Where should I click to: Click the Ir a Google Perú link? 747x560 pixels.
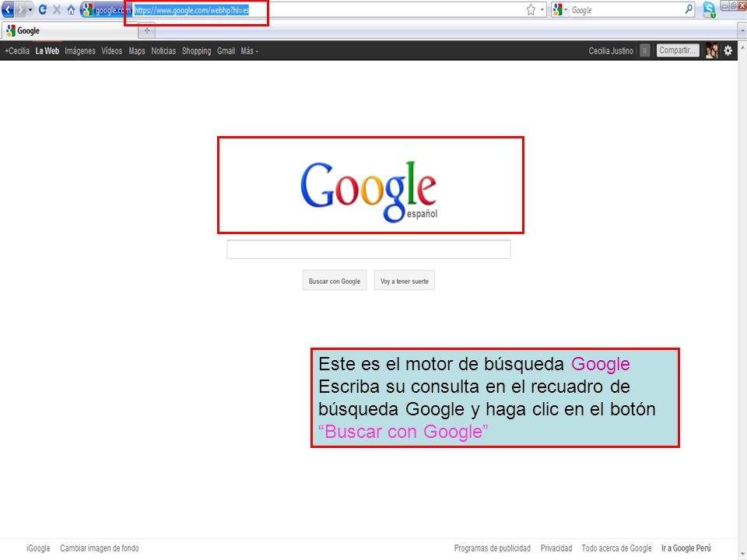click(x=686, y=548)
